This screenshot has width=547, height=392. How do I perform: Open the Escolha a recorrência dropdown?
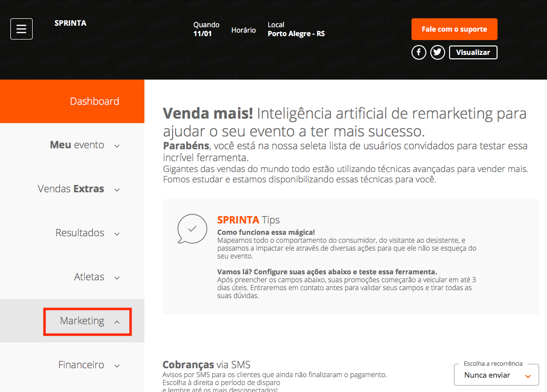tap(497, 375)
